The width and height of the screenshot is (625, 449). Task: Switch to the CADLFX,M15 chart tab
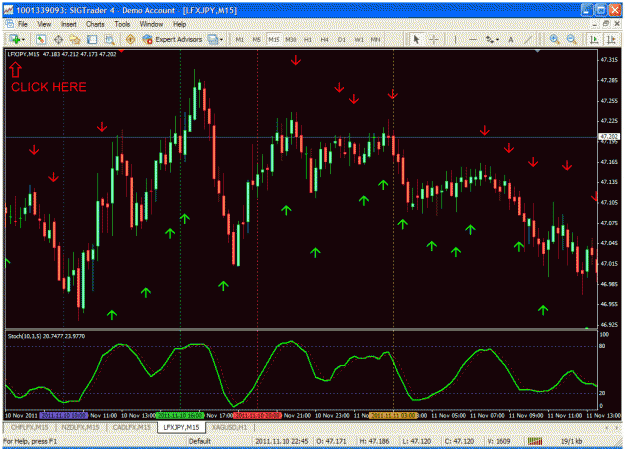tap(131, 427)
